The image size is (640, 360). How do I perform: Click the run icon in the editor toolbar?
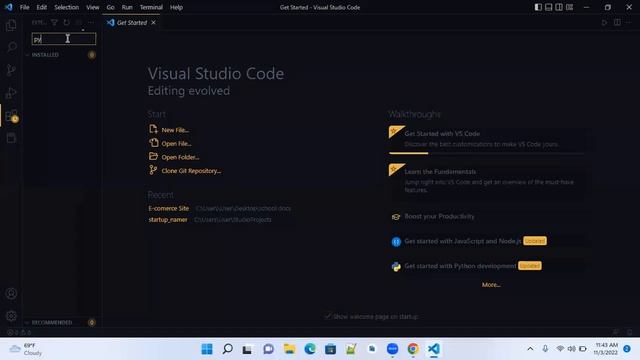604,22
